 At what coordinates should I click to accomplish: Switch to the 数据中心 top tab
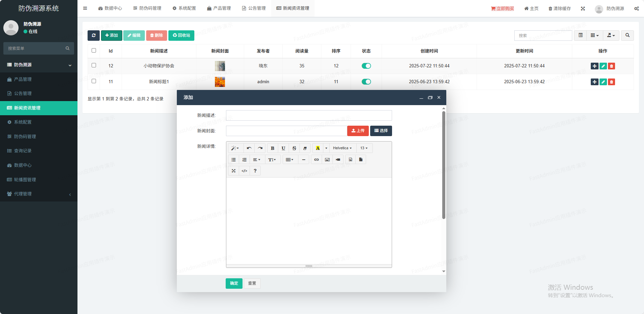[x=110, y=8]
